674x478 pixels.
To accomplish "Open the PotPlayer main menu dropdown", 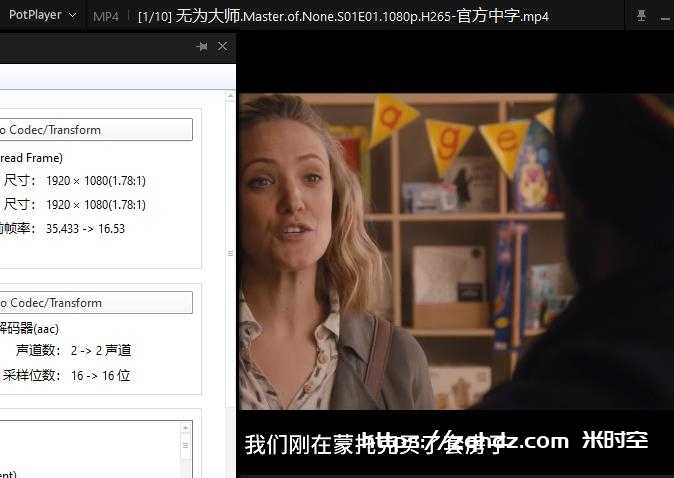I will click(42, 15).
